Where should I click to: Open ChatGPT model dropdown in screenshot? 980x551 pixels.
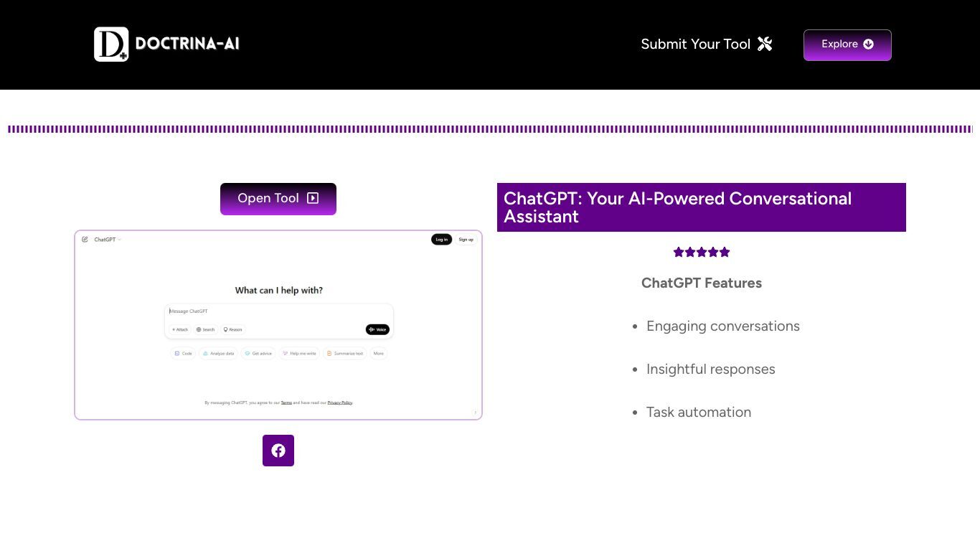[108, 240]
